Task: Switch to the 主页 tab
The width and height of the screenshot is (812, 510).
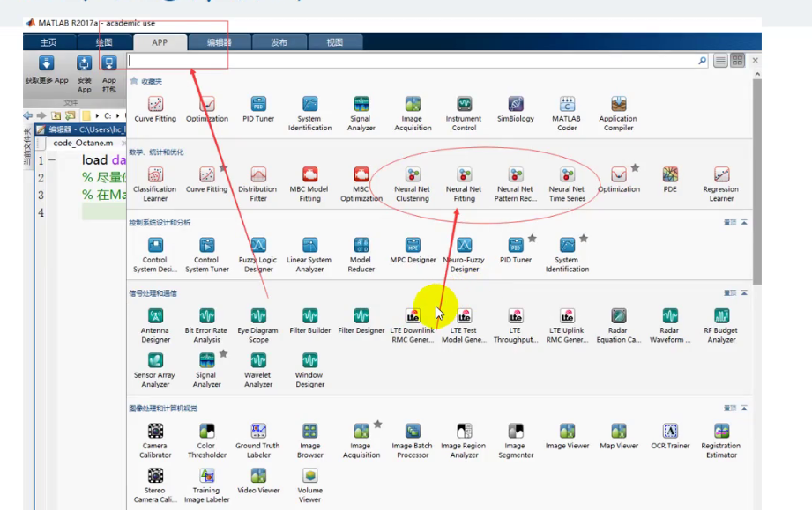Action: [x=48, y=42]
